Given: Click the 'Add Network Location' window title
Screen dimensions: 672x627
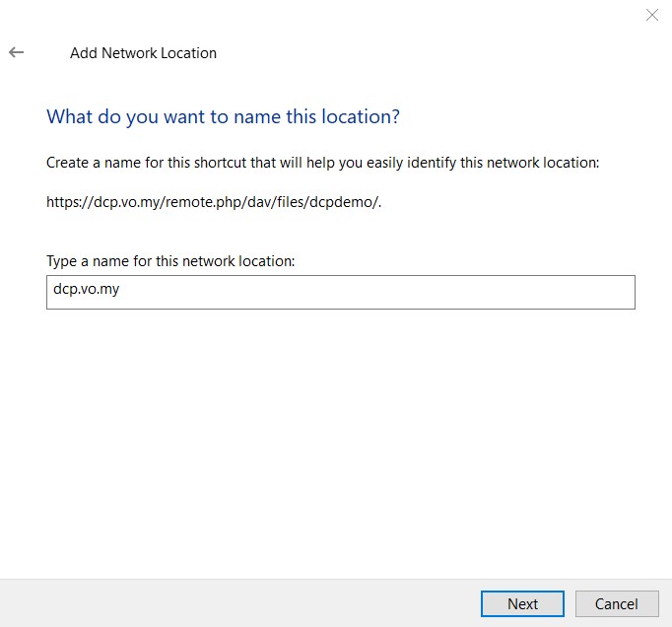Looking at the screenshot, I should (x=143, y=53).
